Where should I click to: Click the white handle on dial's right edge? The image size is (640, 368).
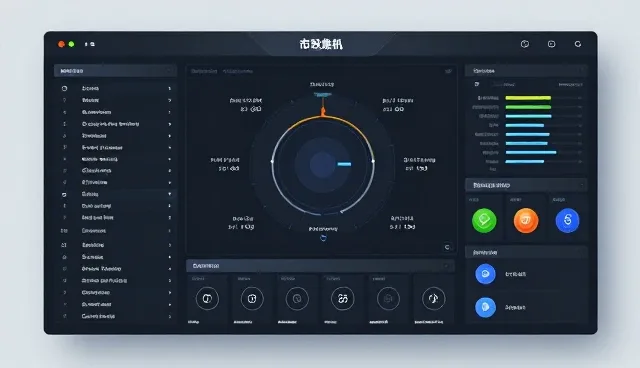pyautogui.click(x=373, y=161)
